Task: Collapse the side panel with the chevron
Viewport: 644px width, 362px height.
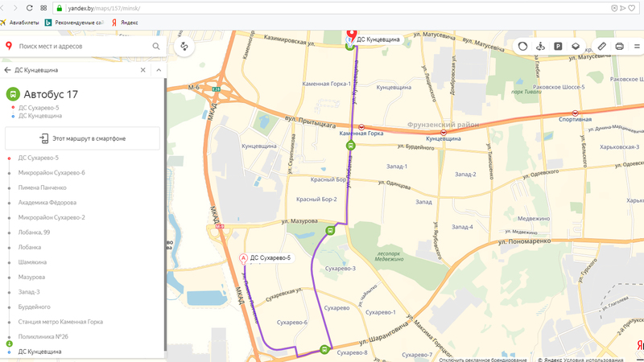Action: tap(159, 70)
